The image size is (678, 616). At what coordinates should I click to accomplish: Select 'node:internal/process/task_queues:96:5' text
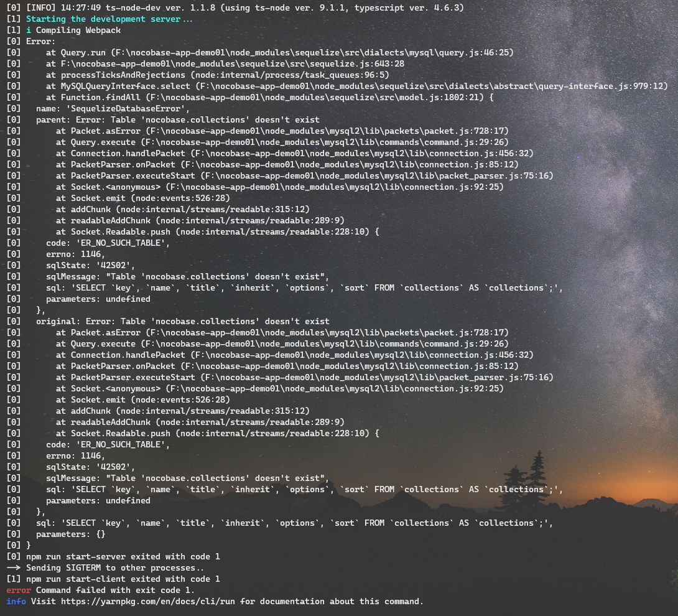(x=290, y=75)
